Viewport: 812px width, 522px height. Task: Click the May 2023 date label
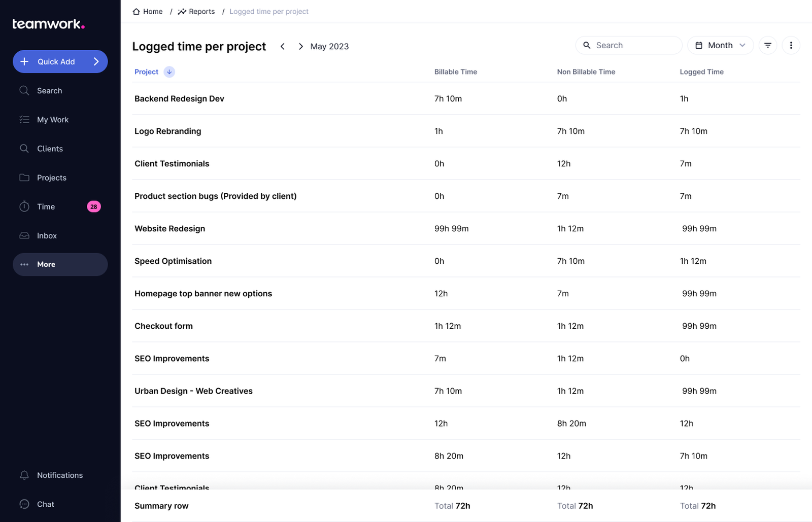click(x=329, y=46)
